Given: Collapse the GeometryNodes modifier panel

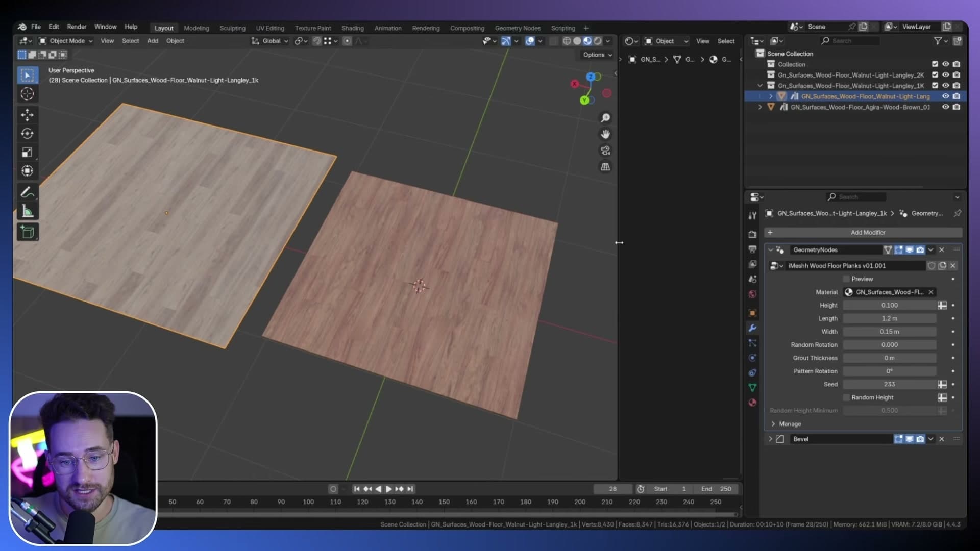Looking at the screenshot, I should point(770,250).
